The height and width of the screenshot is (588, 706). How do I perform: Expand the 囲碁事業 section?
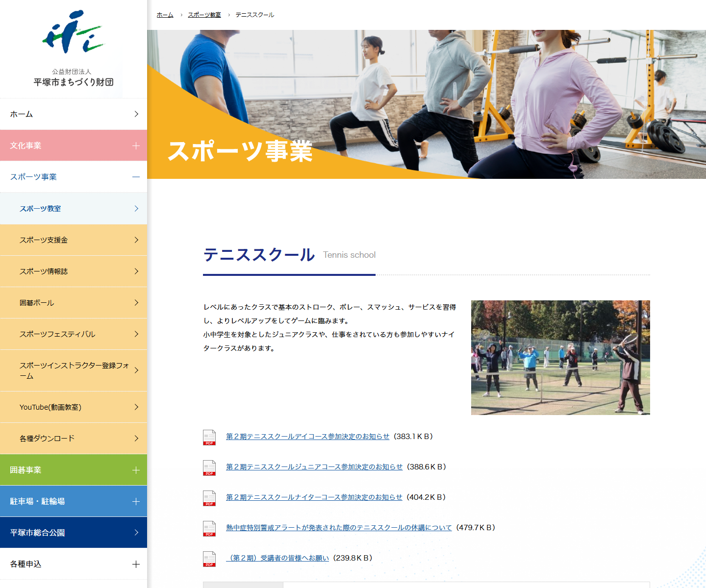(136, 470)
